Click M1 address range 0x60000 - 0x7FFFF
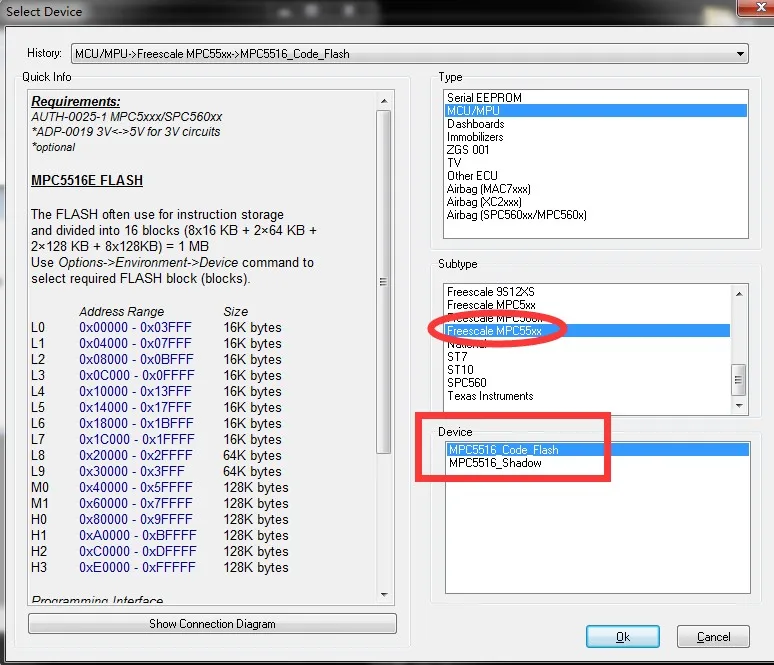The width and height of the screenshot is (774, 665). [136, 503]
